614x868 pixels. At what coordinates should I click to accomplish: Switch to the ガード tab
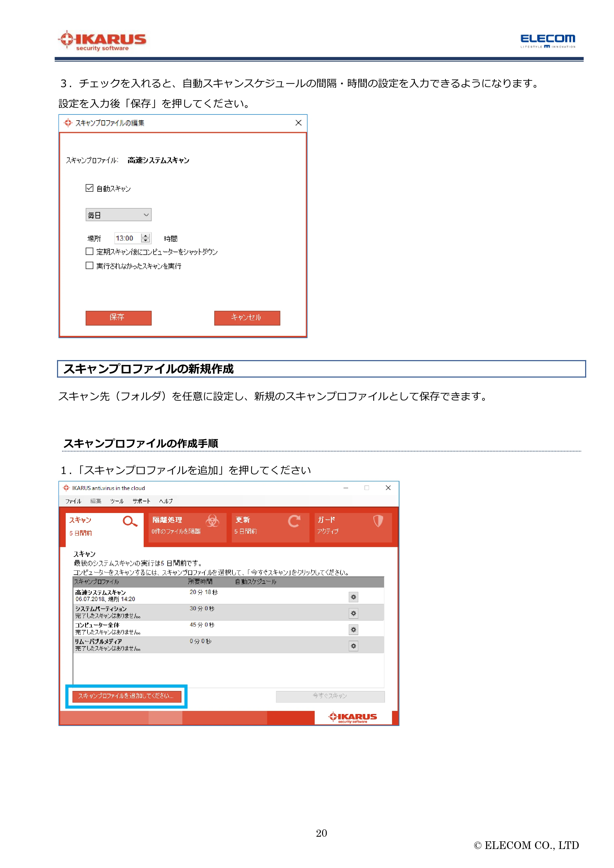(x=353, y=527)
